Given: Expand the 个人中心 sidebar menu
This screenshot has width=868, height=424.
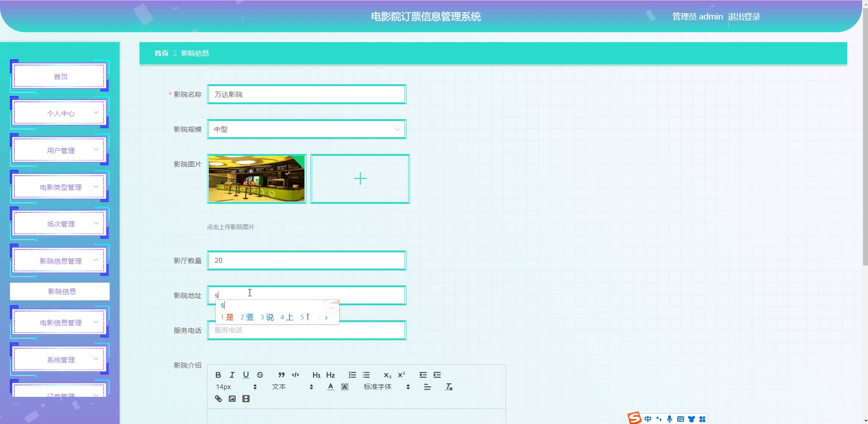Looking at the screenshot, I should point(59,113).
